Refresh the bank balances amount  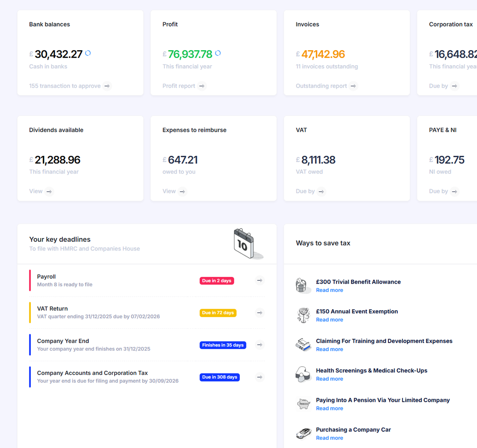(x=88, y=54)
